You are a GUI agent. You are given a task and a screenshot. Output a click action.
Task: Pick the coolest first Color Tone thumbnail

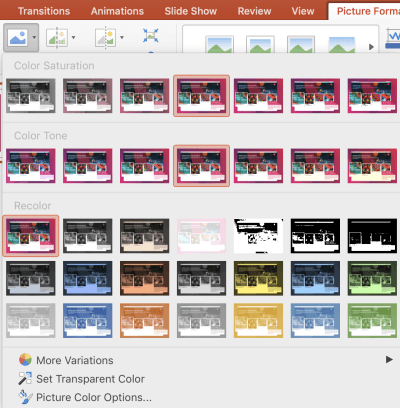(31, 166)
